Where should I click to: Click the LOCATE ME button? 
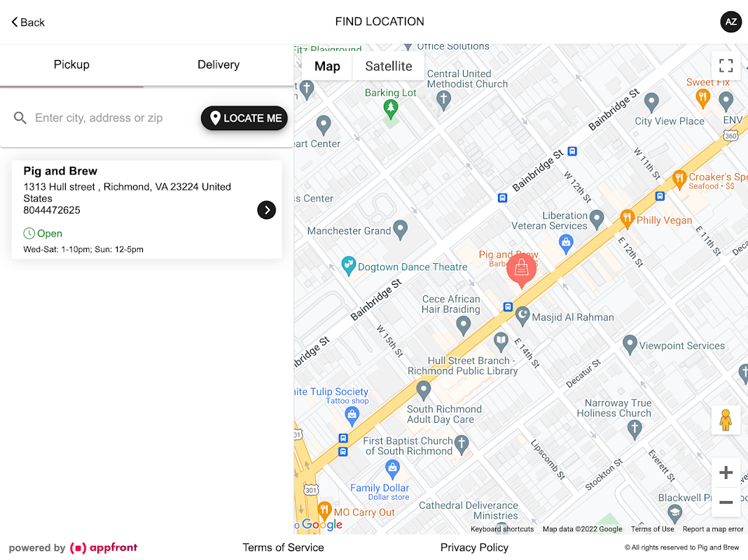(244, 118)
